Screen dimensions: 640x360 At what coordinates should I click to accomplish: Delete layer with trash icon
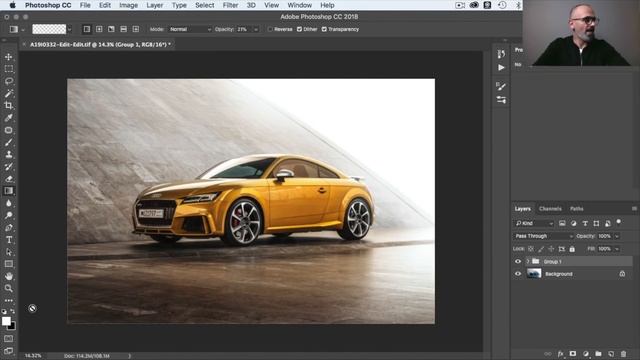coord(623,354)
